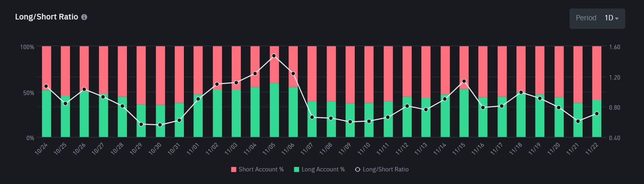Click the ratio data point for 10/30
Screen dimensions: 644x184
click(160, 125)
